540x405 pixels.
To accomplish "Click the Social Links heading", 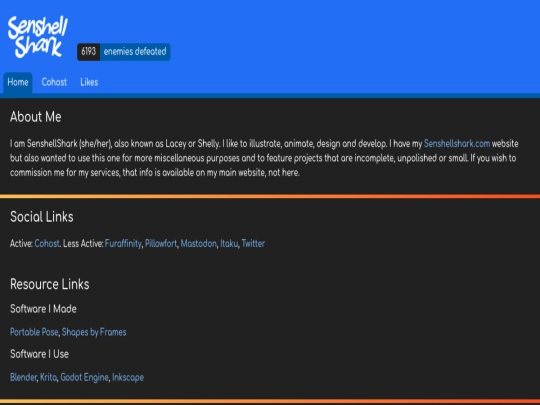I will pyautogui.click(x=42, y=217).
